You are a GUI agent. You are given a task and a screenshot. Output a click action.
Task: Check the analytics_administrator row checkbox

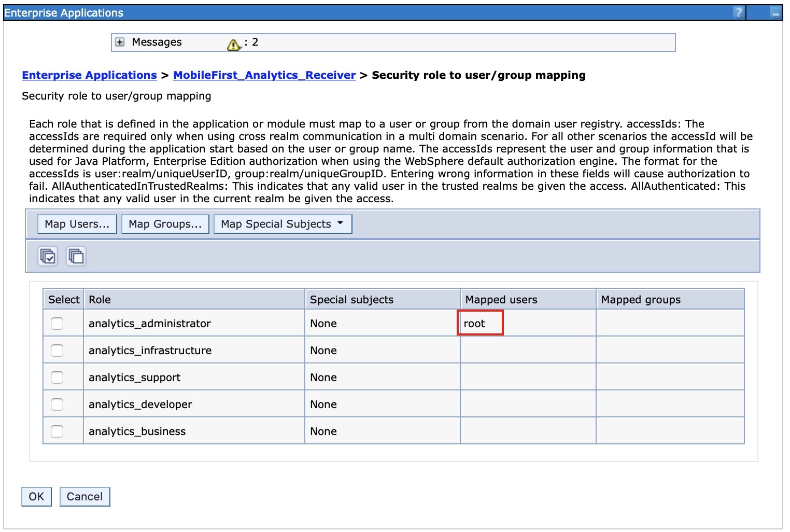(x=57, y=324)
